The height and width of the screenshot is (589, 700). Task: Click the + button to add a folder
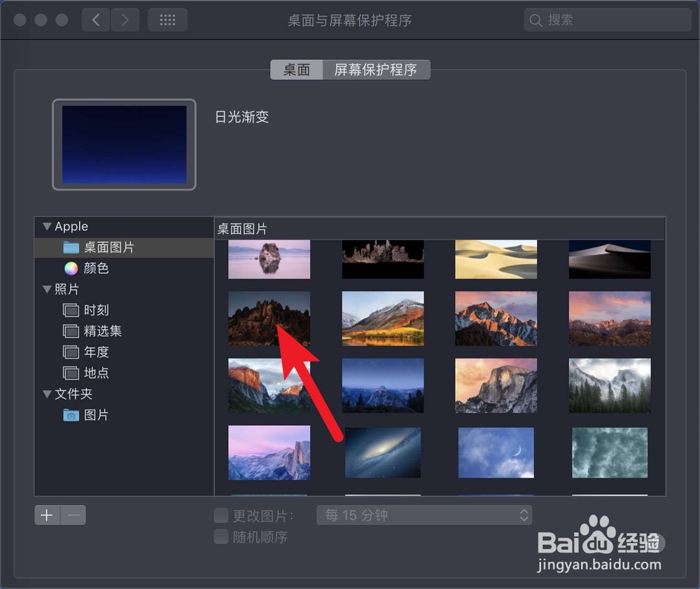pyautogui.click(x=46, y=514)
